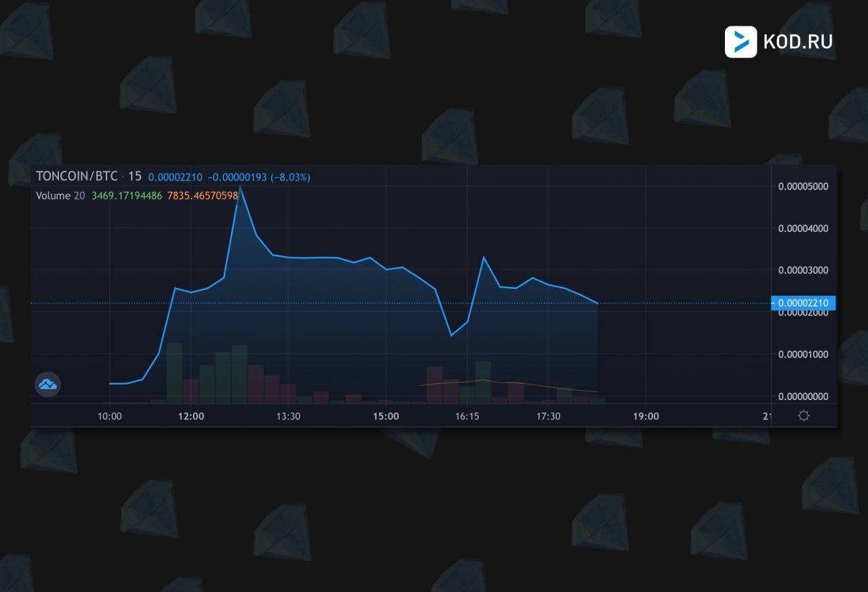This screenshot has width=868, height=592.
Task: Click the change value −0.00000193
Action: click(237, 177)
